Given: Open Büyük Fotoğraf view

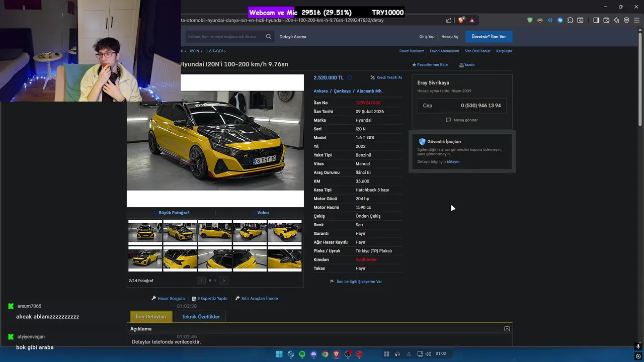Looking at the screenshot, I should [x=174, y=213].
